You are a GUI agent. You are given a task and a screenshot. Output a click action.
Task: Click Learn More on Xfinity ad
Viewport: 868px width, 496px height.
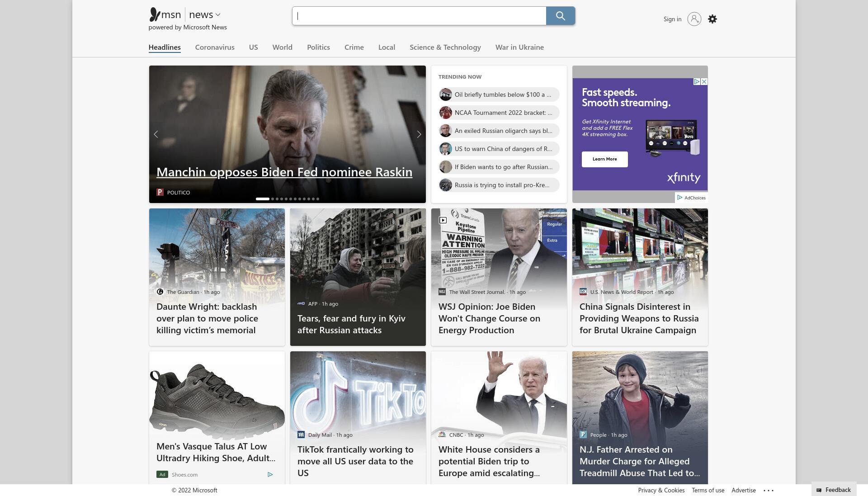point(604,159)
